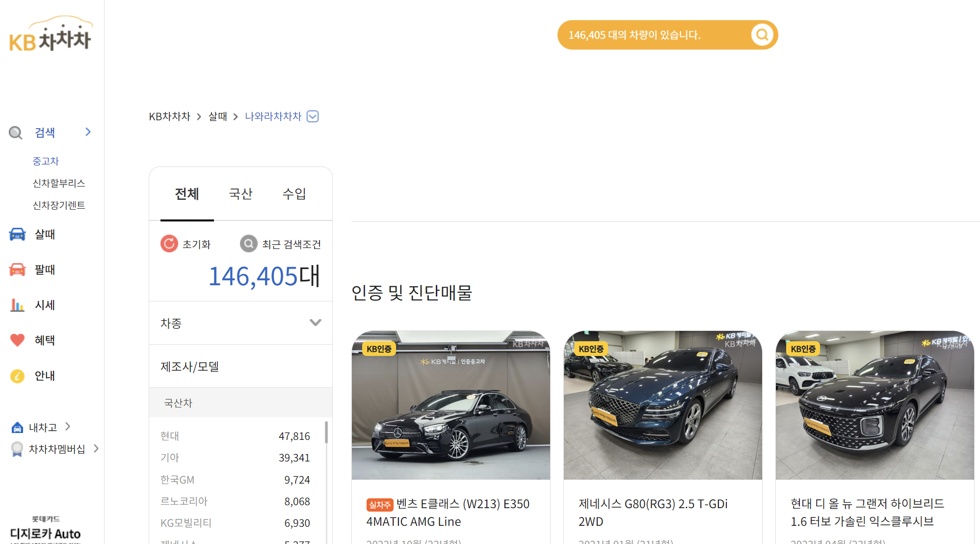Click the 146,405대 result count
Screen dimensions: 980x544
264,276
